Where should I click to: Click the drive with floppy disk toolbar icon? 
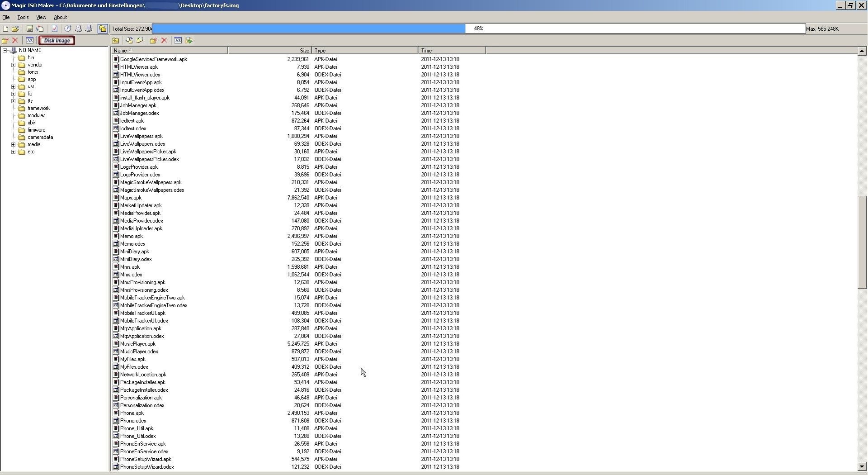[x=89, y=28]
